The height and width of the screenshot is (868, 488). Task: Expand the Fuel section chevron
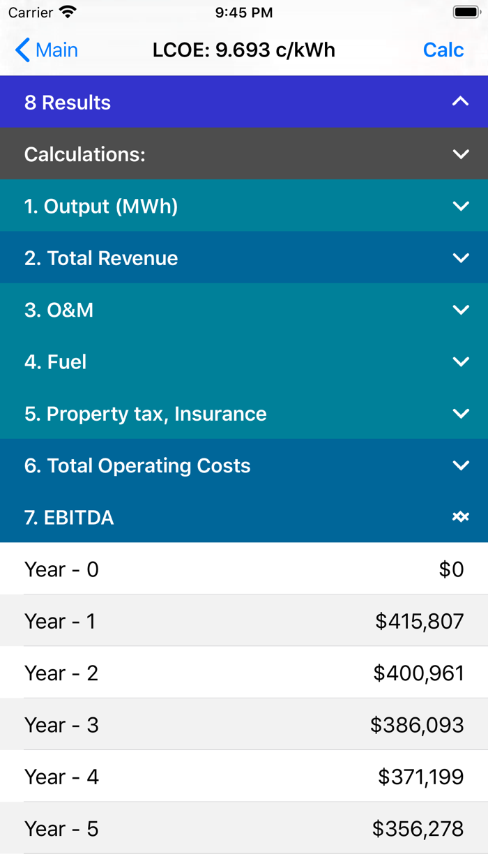click(460, 361)
